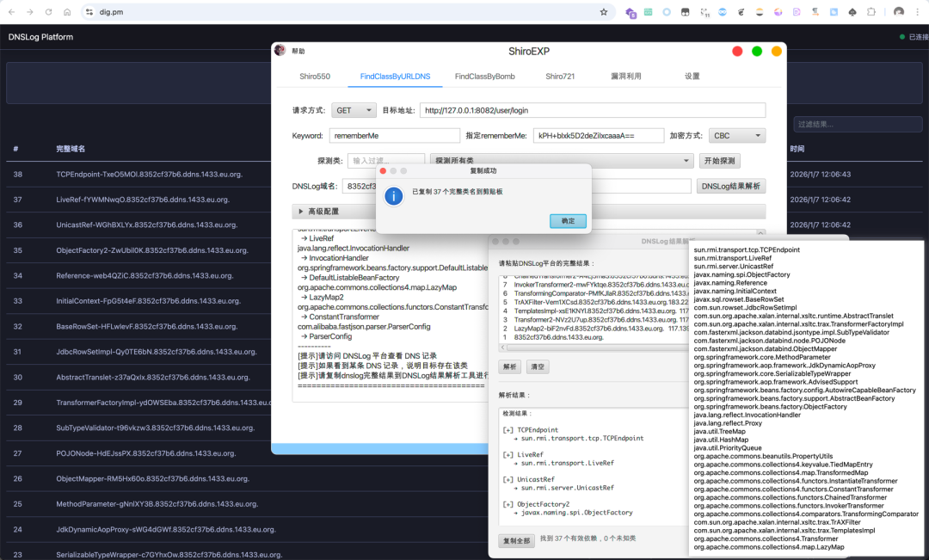
Task: Open the blue square swirl extension icon
Action: click(834, 12)
